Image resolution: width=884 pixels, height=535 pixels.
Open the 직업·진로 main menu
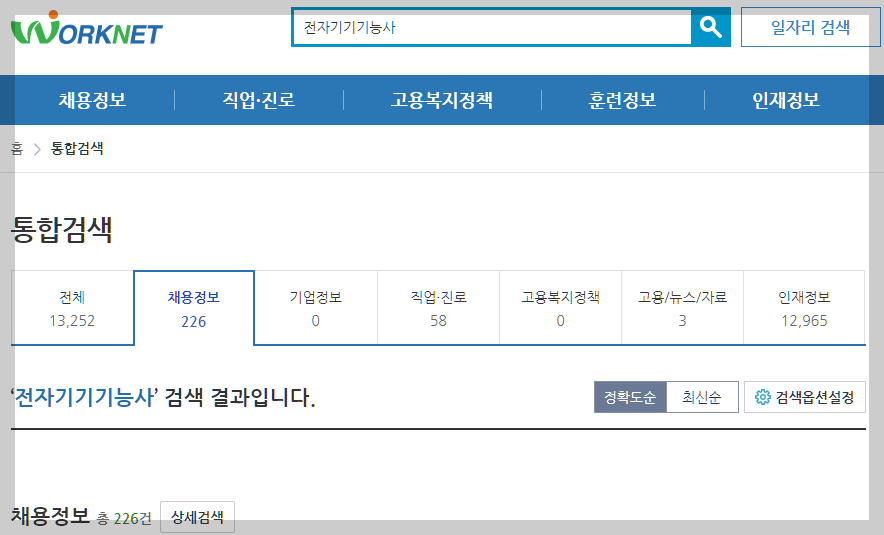[x=259, y=100]
